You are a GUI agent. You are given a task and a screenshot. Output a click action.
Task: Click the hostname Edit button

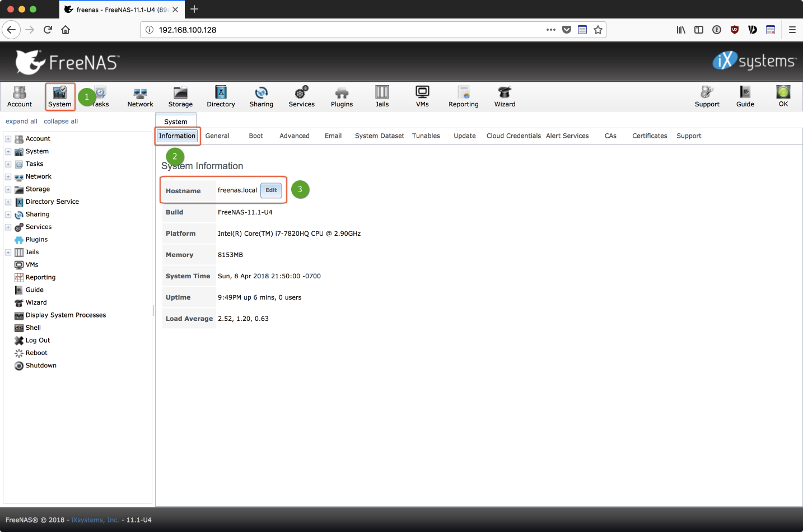271,190
